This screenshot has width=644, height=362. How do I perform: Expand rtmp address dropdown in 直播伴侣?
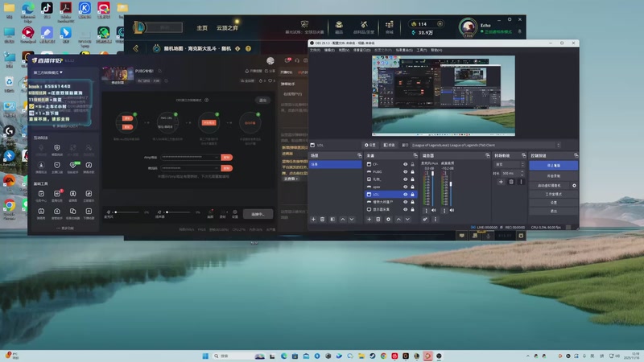(216, 157)
